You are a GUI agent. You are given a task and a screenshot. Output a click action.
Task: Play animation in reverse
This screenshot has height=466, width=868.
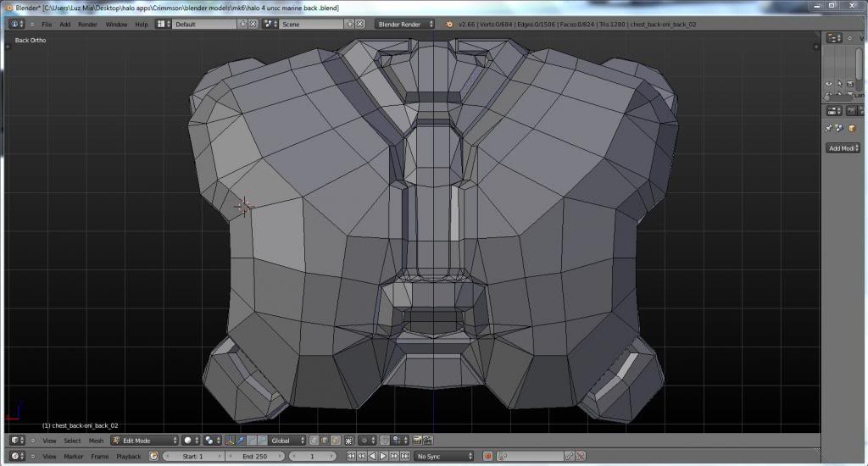pos(372,456)
